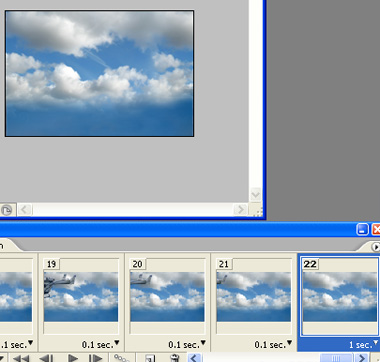Click right arrow of animation palette scrollbar
This screenshot has width=380, height=362.
[361, 358]
